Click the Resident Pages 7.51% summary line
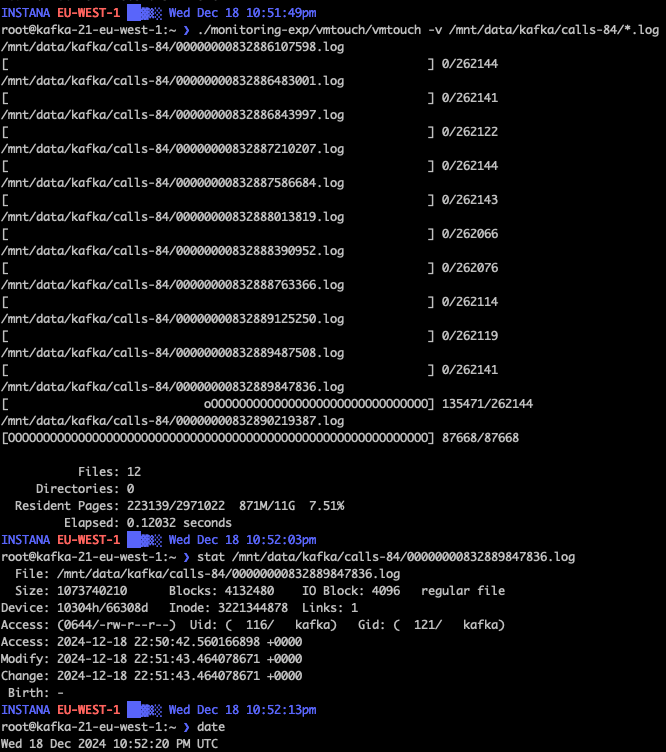The width and height of the screenshot is (666, 752). point(178,505)
